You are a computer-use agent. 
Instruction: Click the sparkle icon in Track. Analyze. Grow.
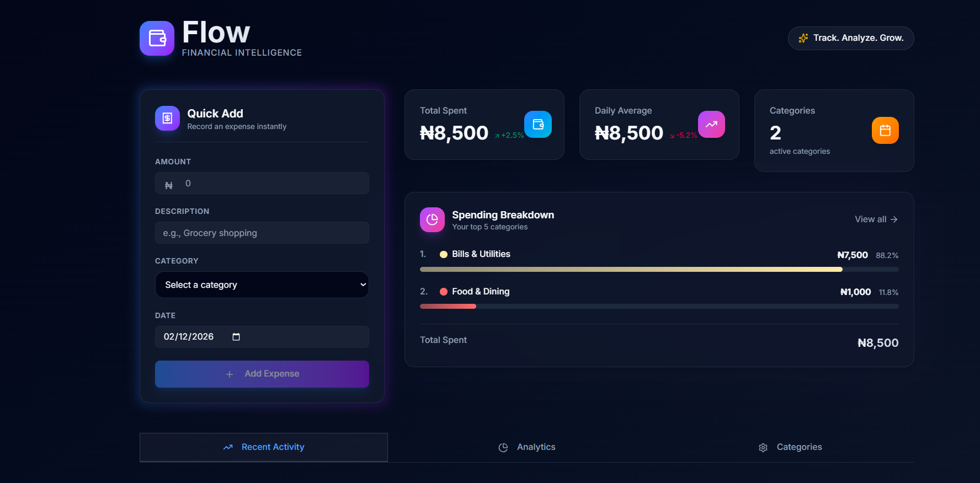tap(803, 38)
